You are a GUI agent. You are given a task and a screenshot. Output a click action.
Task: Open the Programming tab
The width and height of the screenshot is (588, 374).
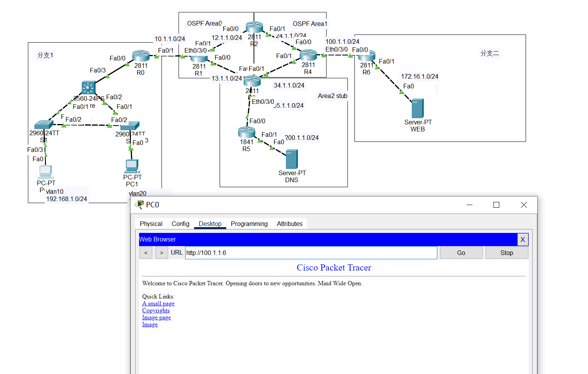(x=249, y=224)
